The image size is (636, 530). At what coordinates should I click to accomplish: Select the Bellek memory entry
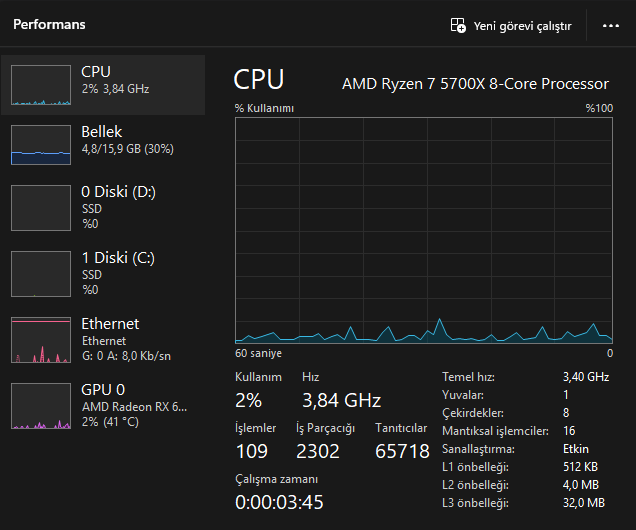pyautogui.click(x=103, y=145)
